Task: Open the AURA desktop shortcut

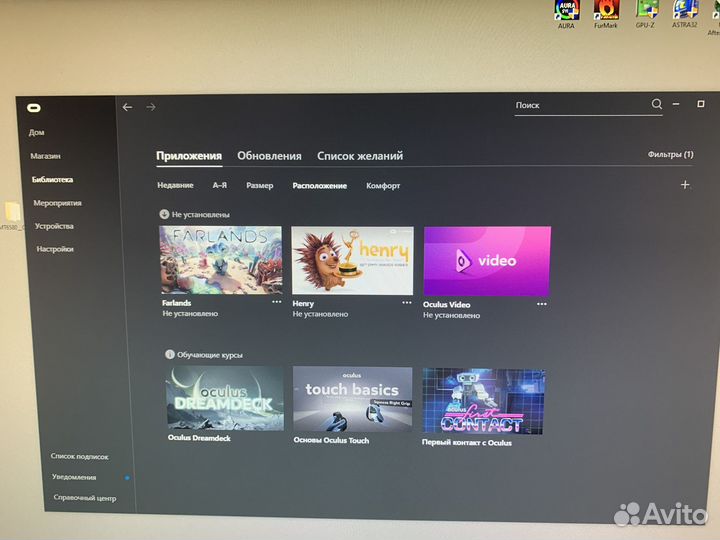Action: 566,15
